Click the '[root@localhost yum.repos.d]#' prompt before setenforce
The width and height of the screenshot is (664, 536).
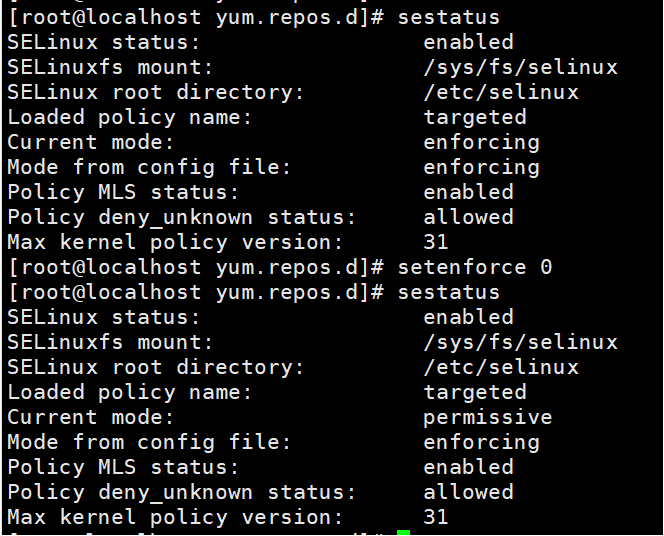[x=196, y=268]
